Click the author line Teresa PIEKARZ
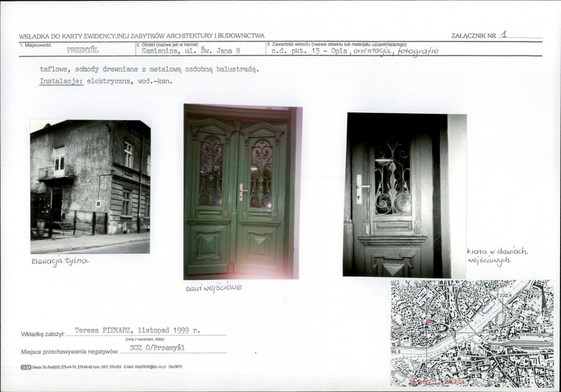The width and height of the screenshot is (561, 392). pyautogui.click(x=138, y=330)
